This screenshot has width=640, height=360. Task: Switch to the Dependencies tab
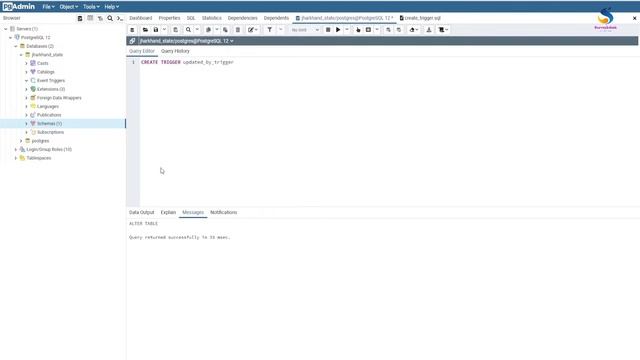tap(242, 18)
